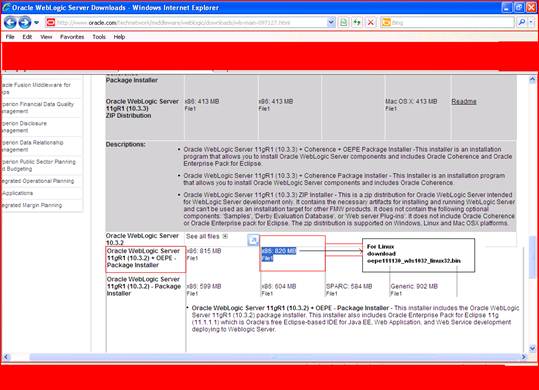The height and width of the screenshot is (390, 539).
Task: Download x86: 604 MB File1
Action: 278,290
